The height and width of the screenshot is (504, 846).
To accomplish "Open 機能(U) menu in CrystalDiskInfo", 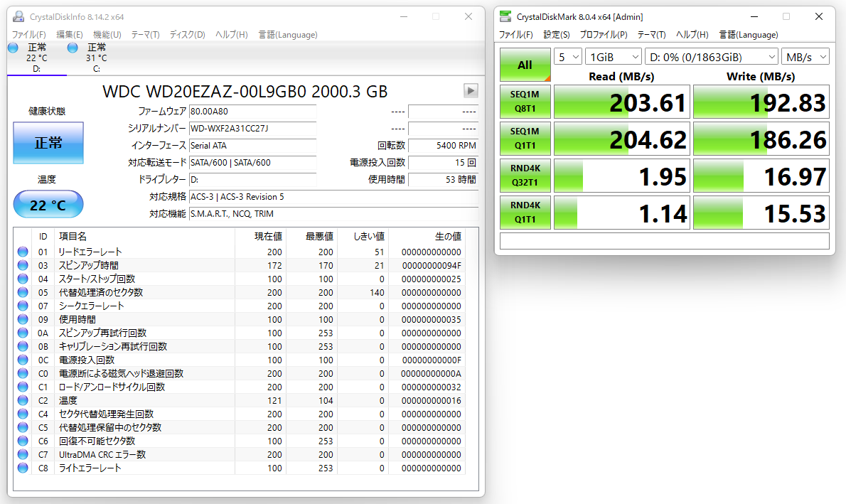I will point(107,35).
